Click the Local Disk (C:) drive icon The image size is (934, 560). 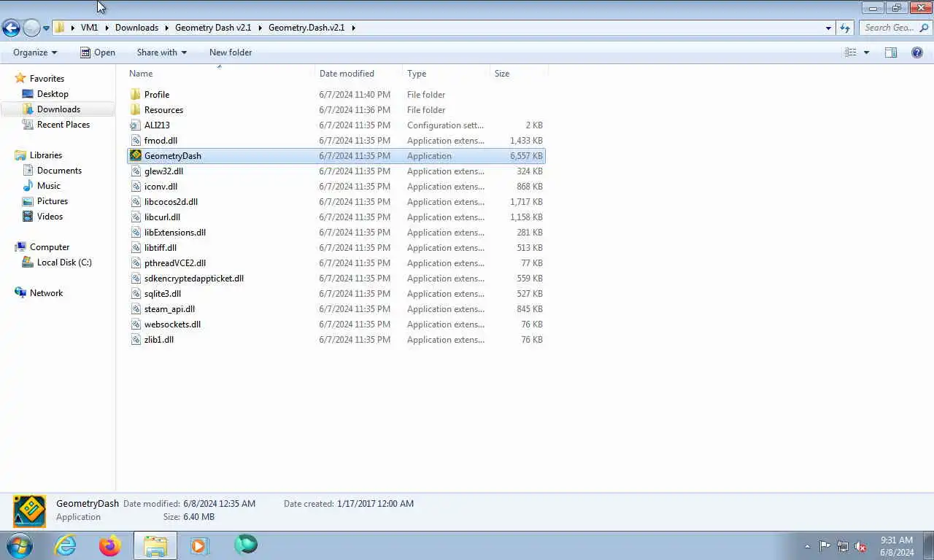coord(28,262)
